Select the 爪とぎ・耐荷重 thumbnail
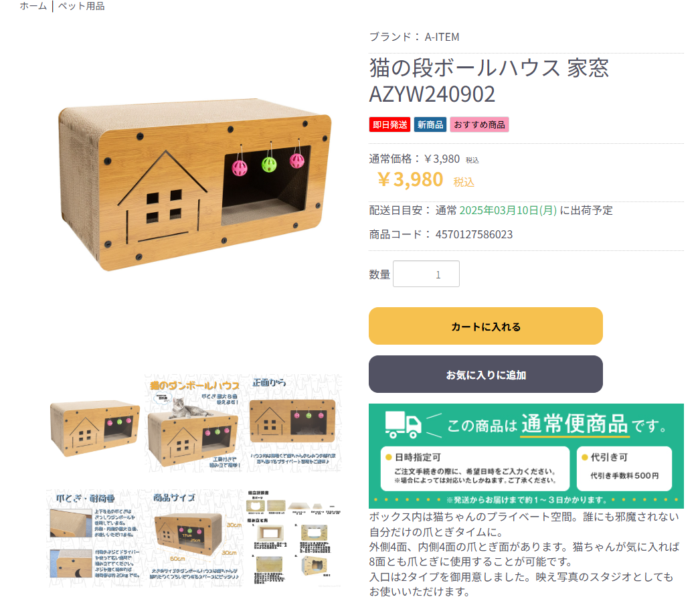This screenshot has height=599, width=700. coord(95,538)
